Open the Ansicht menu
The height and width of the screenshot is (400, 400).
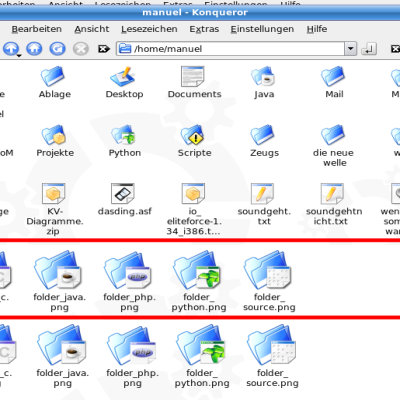click(92, 29)
